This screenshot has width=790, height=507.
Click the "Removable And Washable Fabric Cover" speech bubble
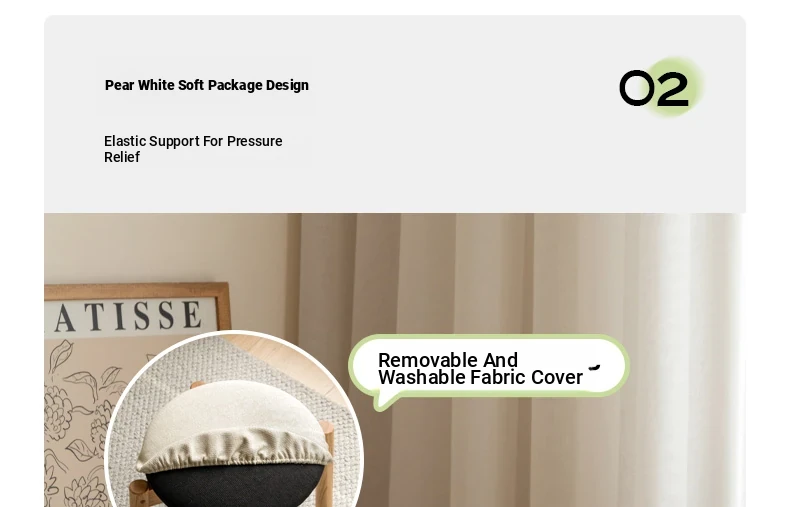489,368
